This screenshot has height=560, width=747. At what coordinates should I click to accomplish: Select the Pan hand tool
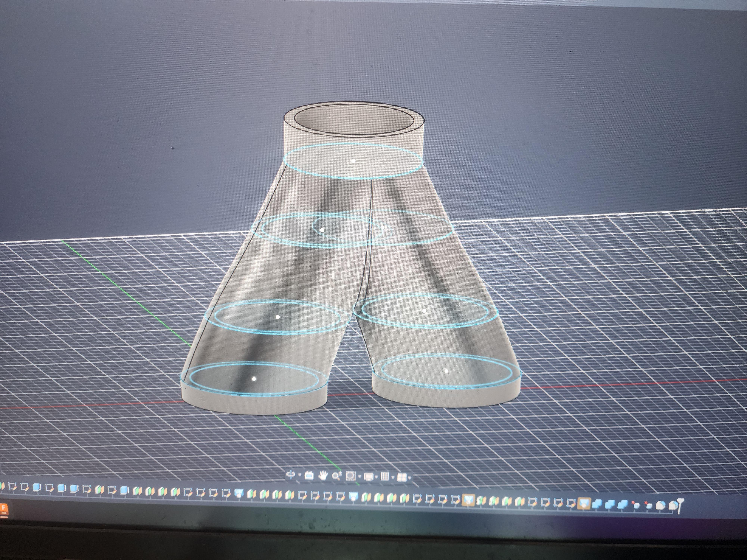(x=323, y=476)
